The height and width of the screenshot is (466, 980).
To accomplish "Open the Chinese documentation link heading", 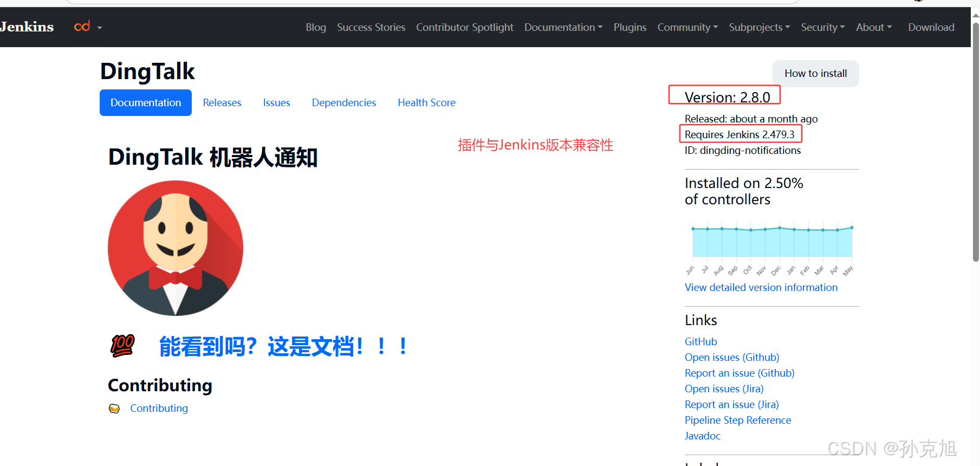I will point(283,346).
